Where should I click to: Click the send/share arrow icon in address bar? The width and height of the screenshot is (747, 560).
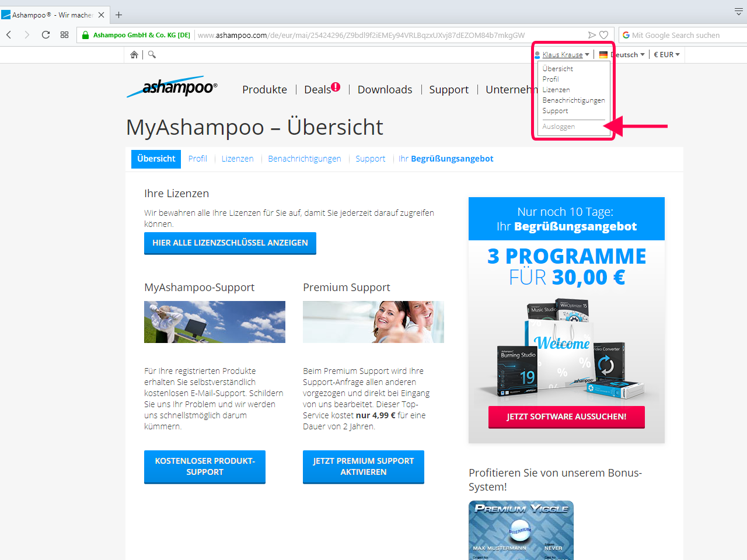(x=592, y=35)
